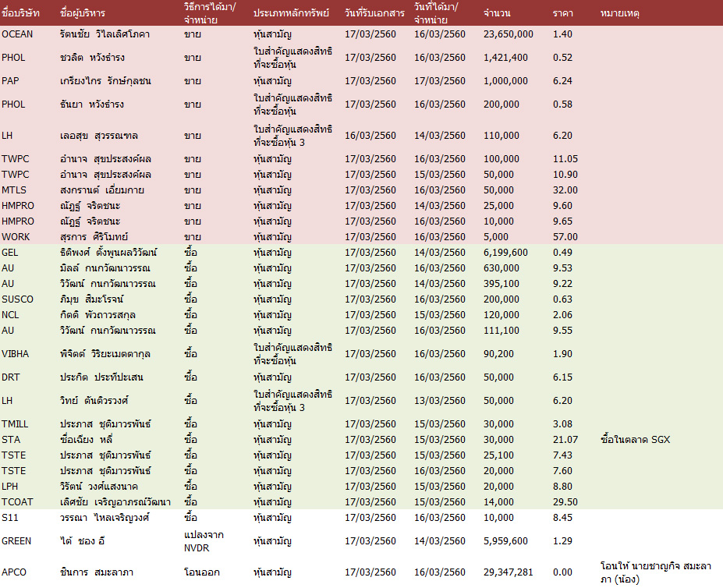
Task: Select the VIBHA company cell
Action: click(x=16, y=354)
